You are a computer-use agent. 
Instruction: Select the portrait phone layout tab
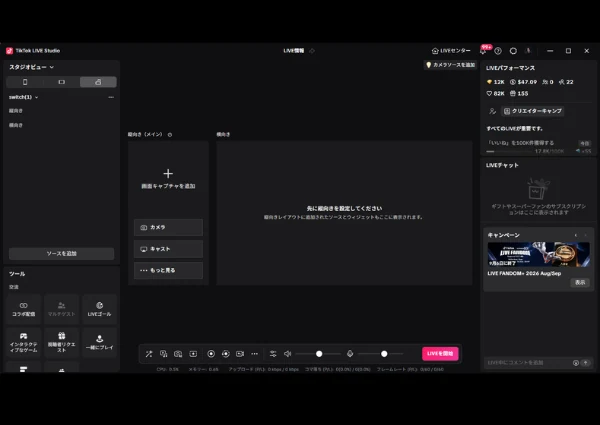tap(25, 82)
